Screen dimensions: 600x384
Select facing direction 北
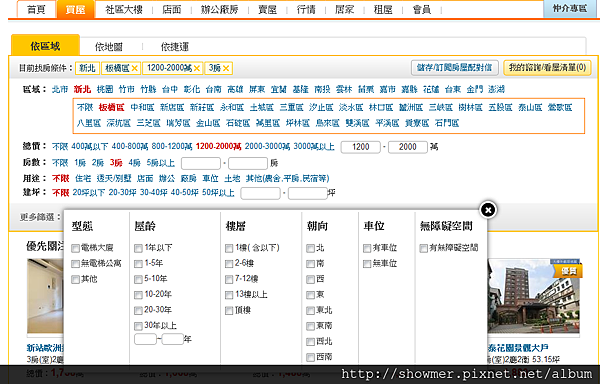(310, 249)
